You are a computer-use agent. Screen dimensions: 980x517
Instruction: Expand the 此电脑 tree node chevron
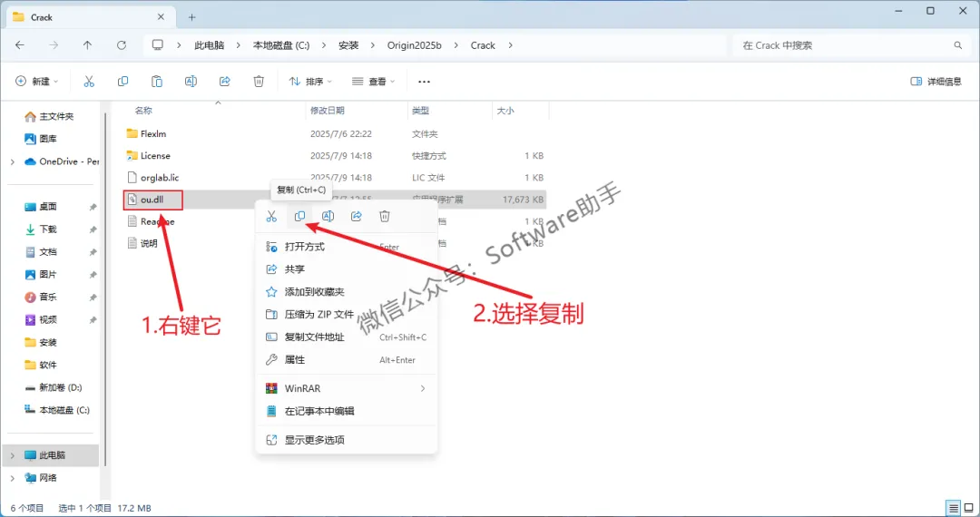[x=13, y=456]
